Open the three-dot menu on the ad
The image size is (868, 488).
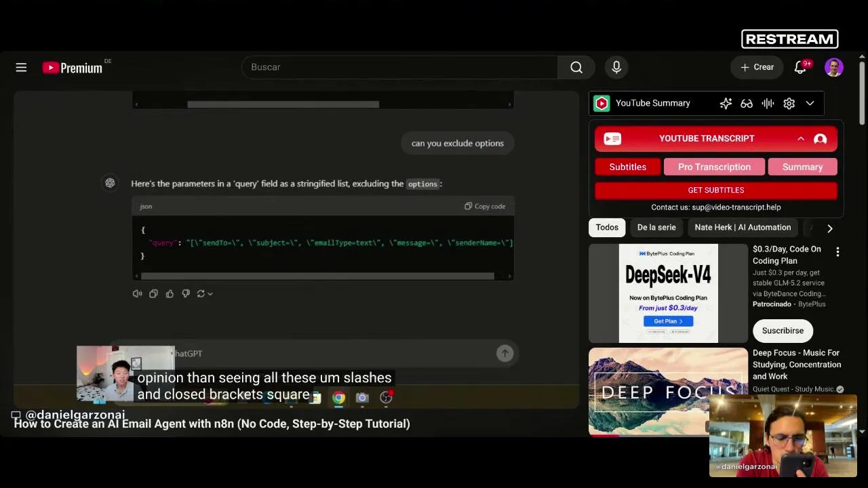[837, 252]
